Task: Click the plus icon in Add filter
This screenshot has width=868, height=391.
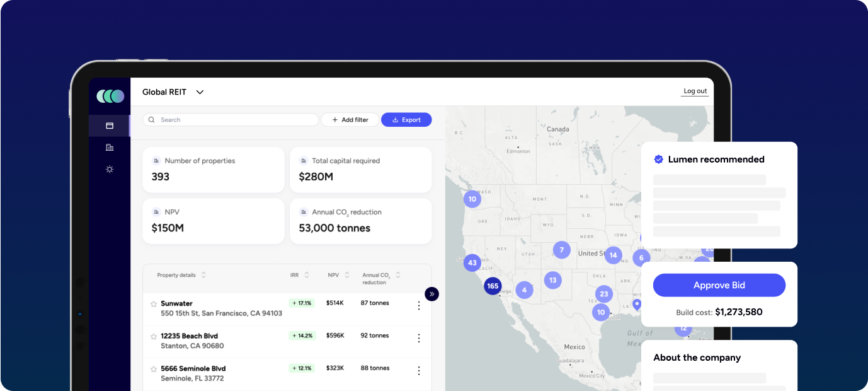Action: pos(335,120)
